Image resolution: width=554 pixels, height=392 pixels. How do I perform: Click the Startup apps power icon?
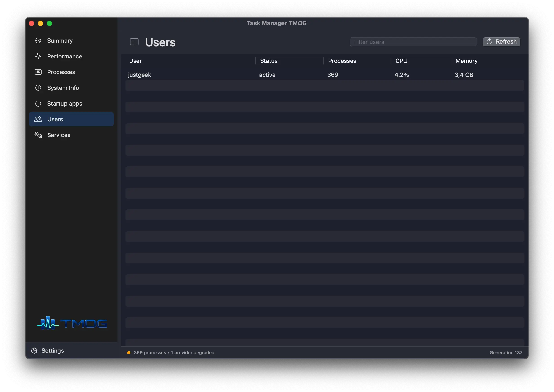(x=38, y=103)
